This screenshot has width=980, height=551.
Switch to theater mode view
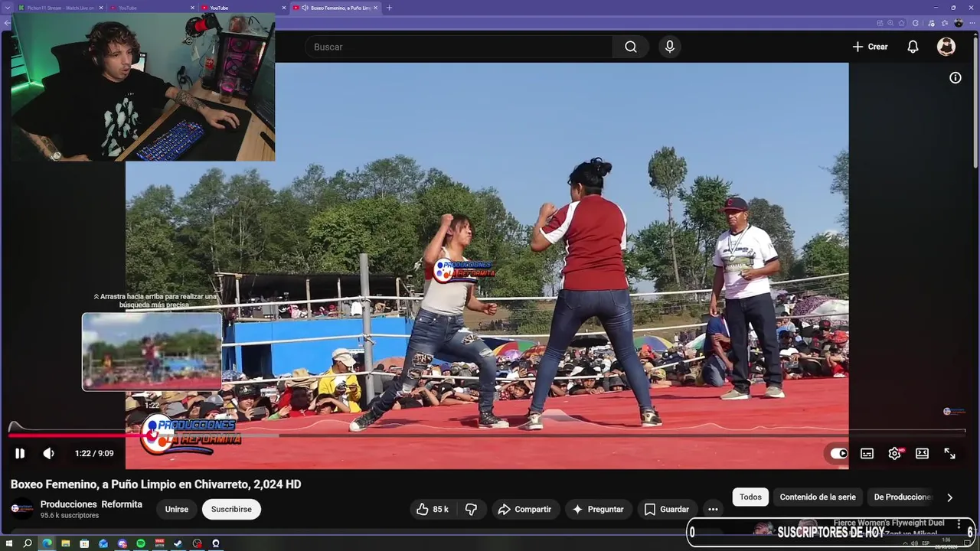922,453
